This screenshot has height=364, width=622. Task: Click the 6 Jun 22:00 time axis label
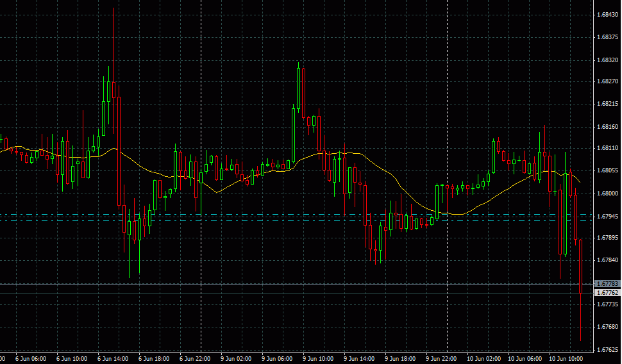pos(195,359)
